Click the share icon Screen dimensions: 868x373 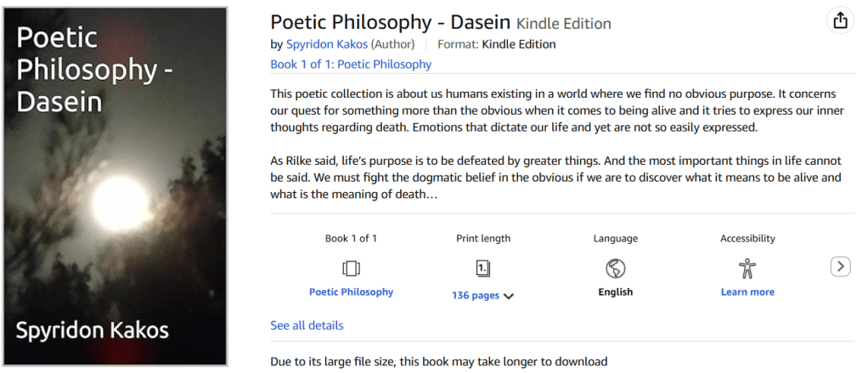click(840, 21)
